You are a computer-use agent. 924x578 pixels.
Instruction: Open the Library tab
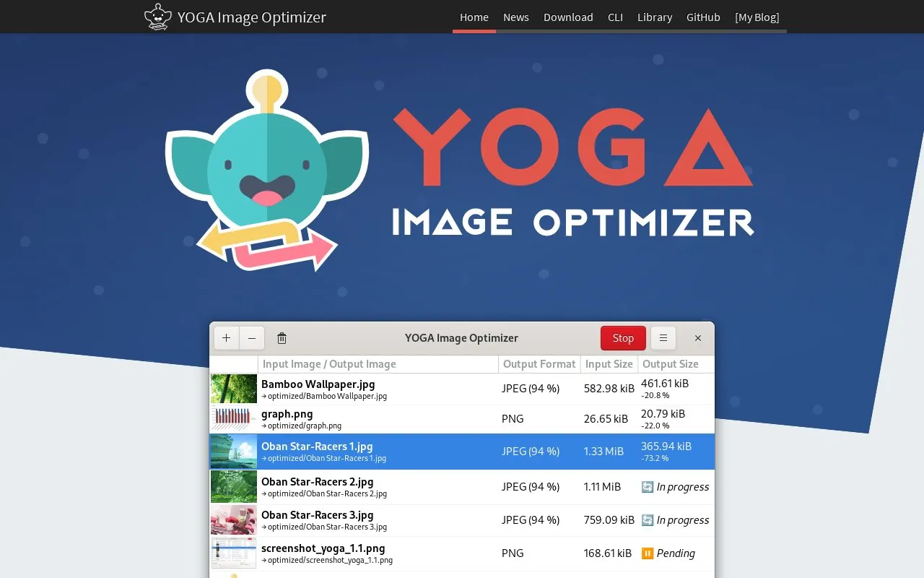point(655,17)
